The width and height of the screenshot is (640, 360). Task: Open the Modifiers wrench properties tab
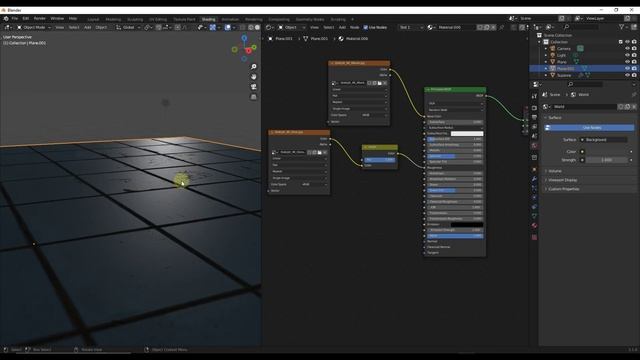pos(534,179)
